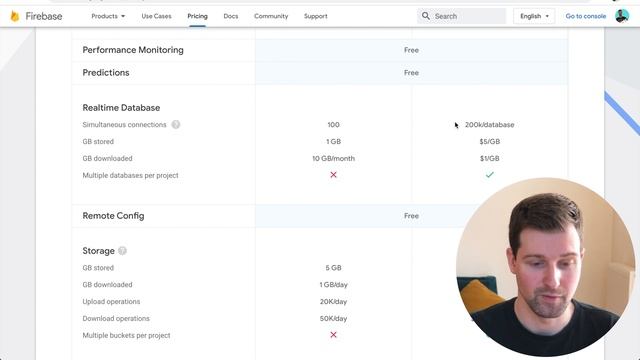Click red X for Multiple databases per project
640x360 pixels.
(333, 175)
